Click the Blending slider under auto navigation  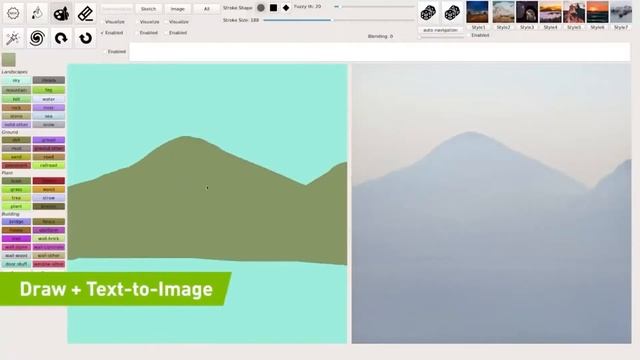[440, 37]
